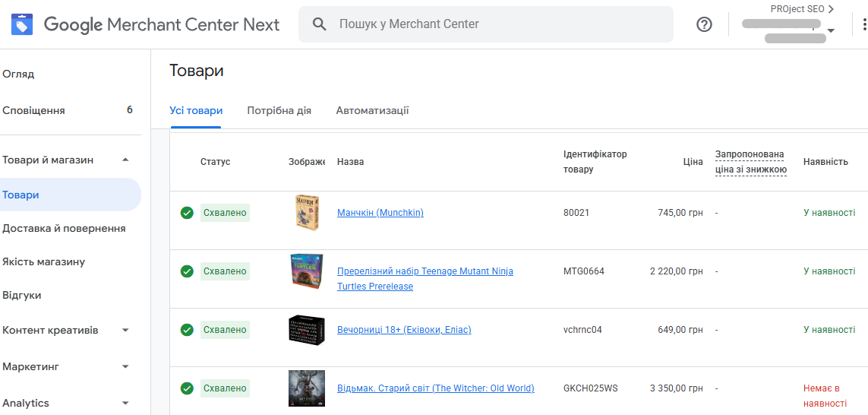The width and height of the screenshot is (868, 415).
Task: Open Сповіщення in the sidebar
Action: click(33, 111)
